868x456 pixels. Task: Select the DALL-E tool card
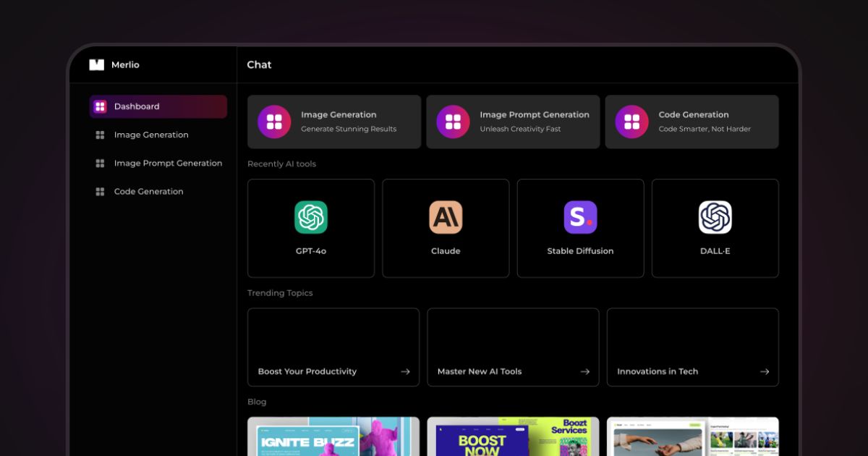pos(715,228)
